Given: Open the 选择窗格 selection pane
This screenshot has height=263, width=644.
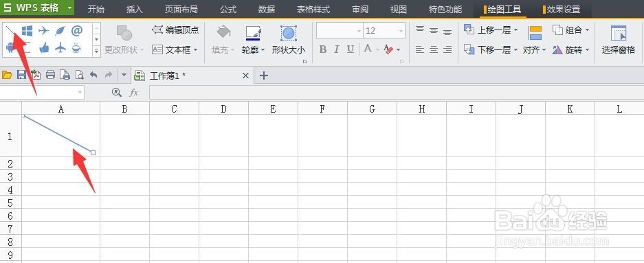Looking at the screenshot, I should tap(619, 40).
